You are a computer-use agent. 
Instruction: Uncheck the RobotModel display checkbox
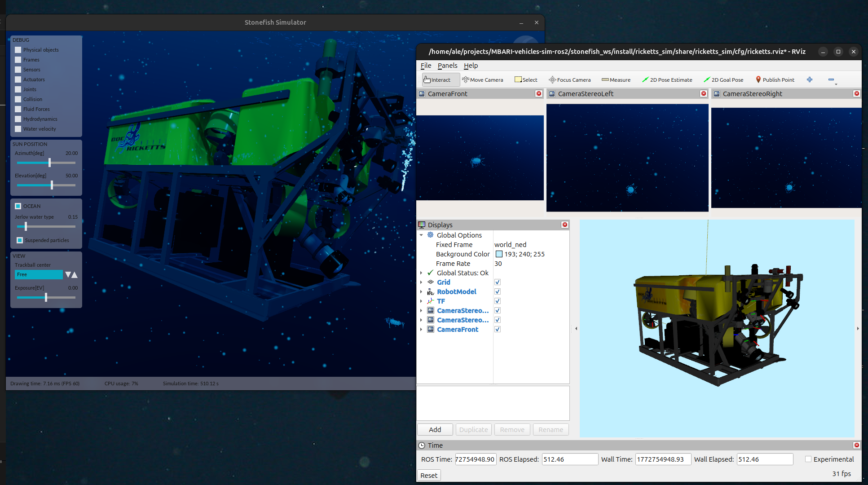click(x=498, y=292)
